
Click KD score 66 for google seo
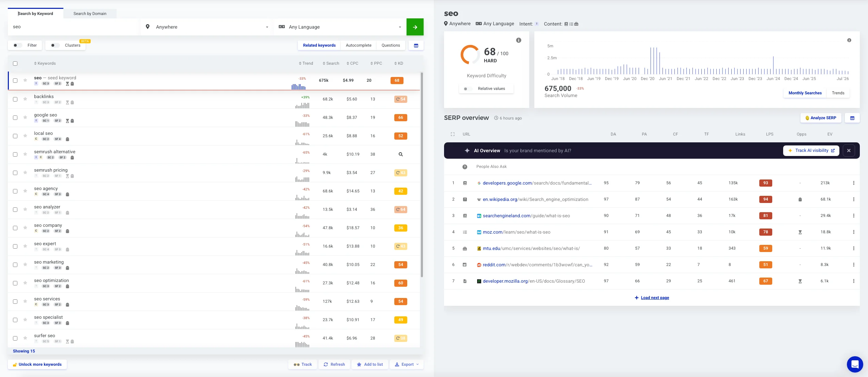click(401, 117)
